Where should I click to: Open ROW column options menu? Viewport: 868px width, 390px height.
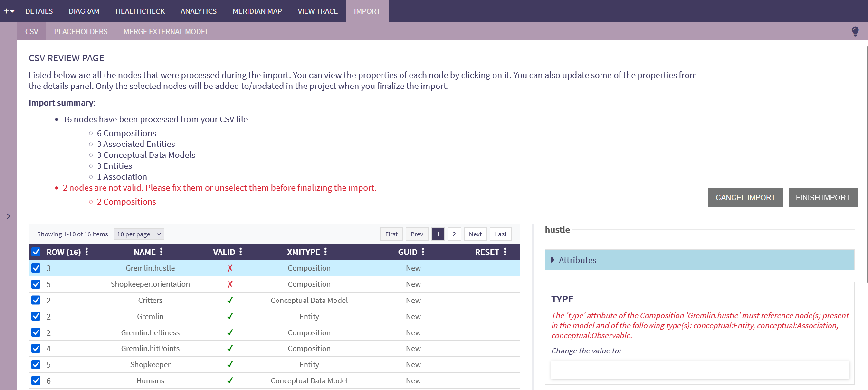click(x=86, y=252)
